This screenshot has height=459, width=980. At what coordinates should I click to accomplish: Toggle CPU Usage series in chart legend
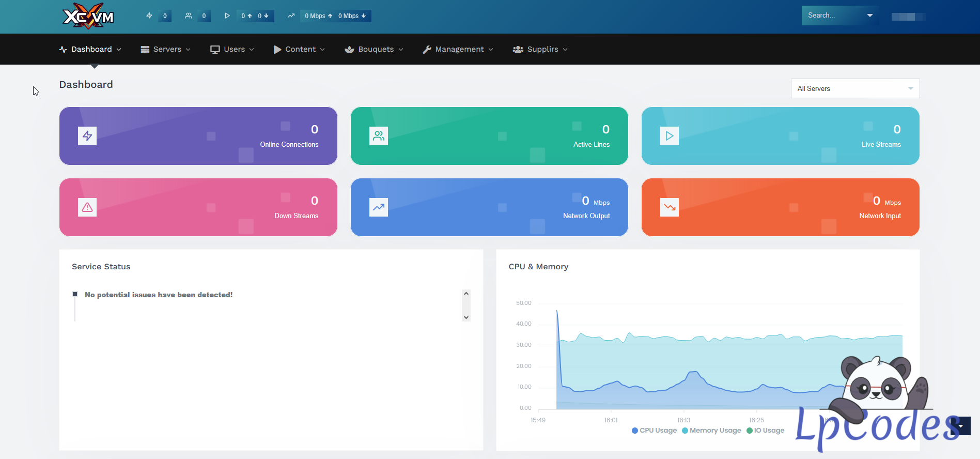(654, 431)
